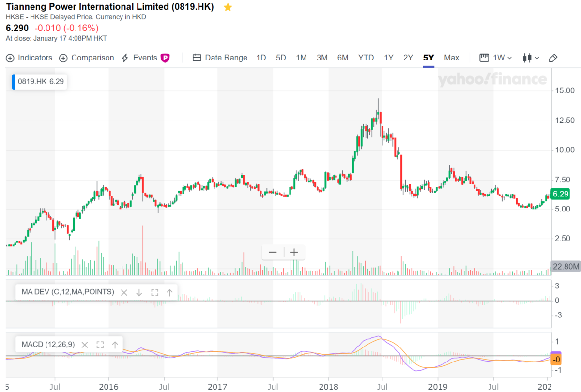Zoom out chart with minus button
This screenshot has height=392, width=581.
tap(273, 252)
